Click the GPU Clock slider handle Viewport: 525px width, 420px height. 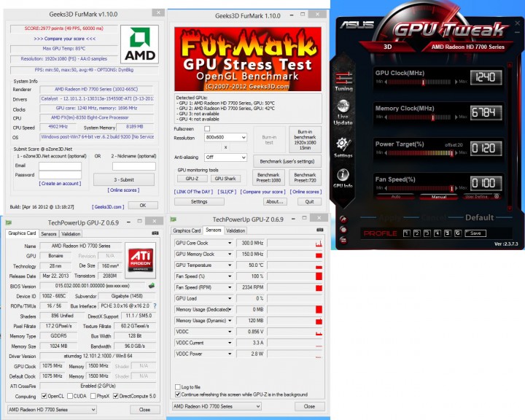pyautogui.click(x=423, y=82)
